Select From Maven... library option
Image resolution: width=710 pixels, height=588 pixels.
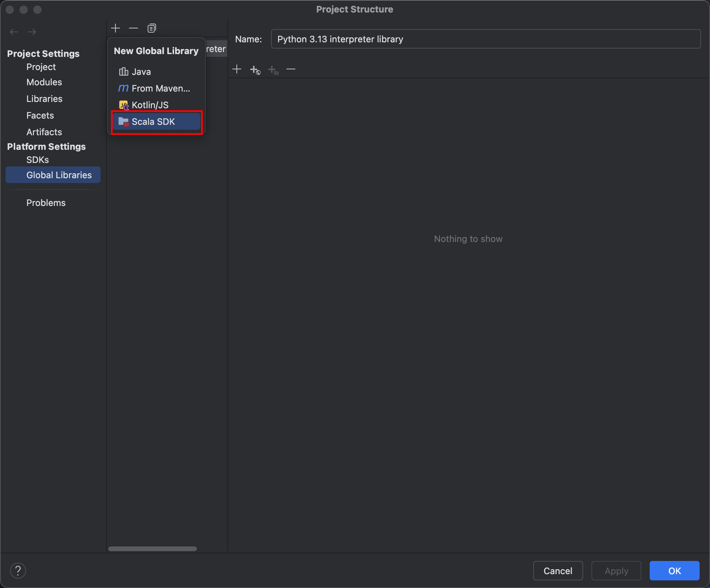point(161,88)
